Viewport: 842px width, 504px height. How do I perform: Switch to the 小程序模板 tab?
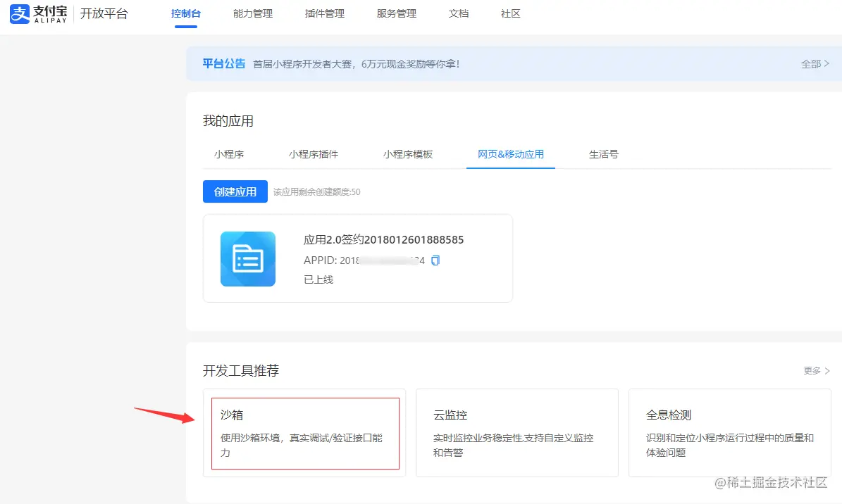pos(408,155)
